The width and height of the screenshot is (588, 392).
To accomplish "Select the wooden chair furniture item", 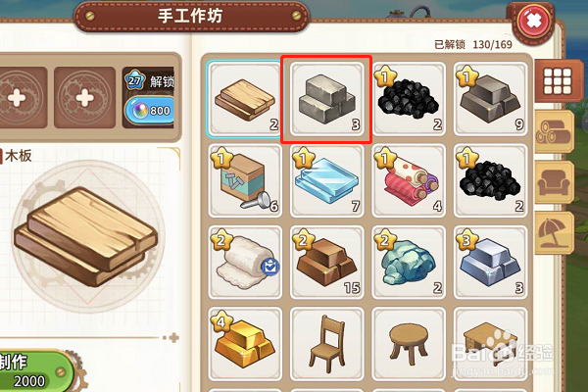I will [326, 344].
